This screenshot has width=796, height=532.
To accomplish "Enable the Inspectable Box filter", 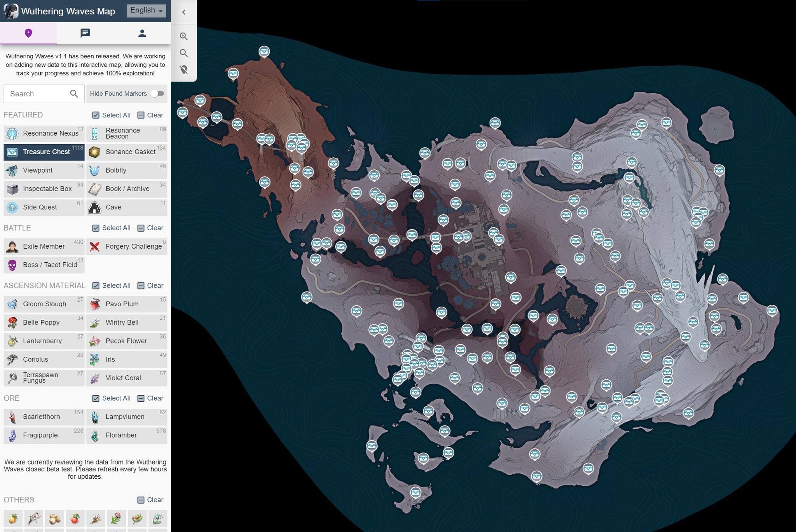I will click(44, 189).
